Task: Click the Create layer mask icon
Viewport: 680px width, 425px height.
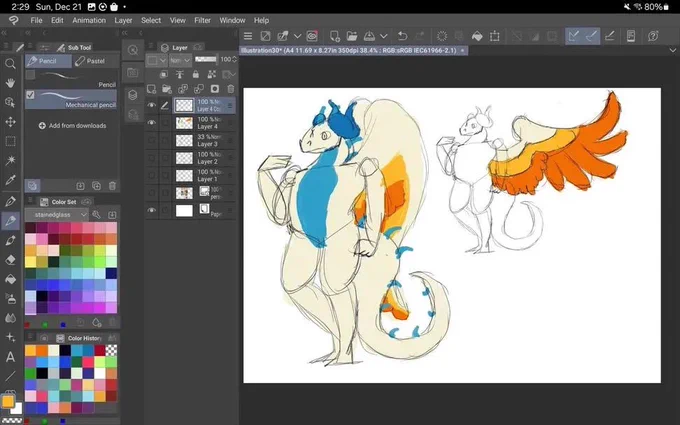Action: click(215, 89)
